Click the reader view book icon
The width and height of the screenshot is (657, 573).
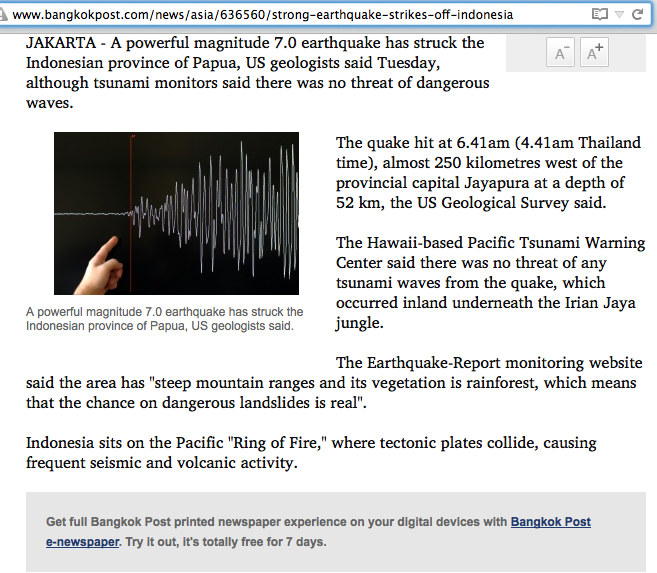(x=600, y=15)
